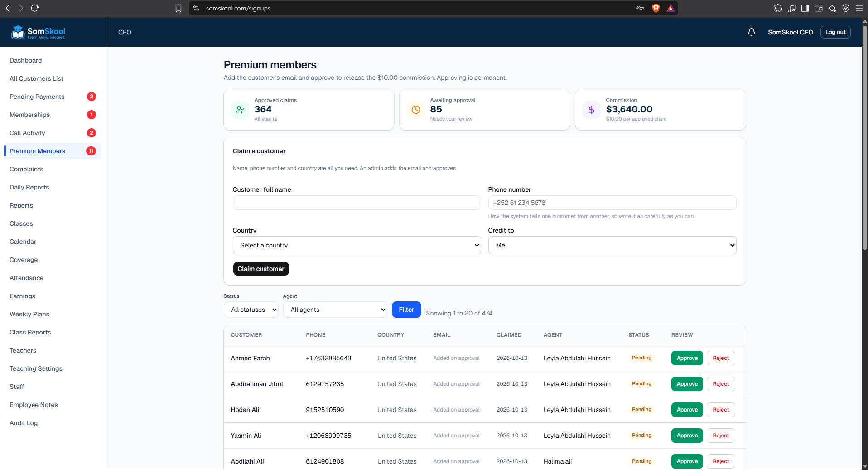Click the Phone number input field
Screen dimensions: 868x470
click(612, 203)
